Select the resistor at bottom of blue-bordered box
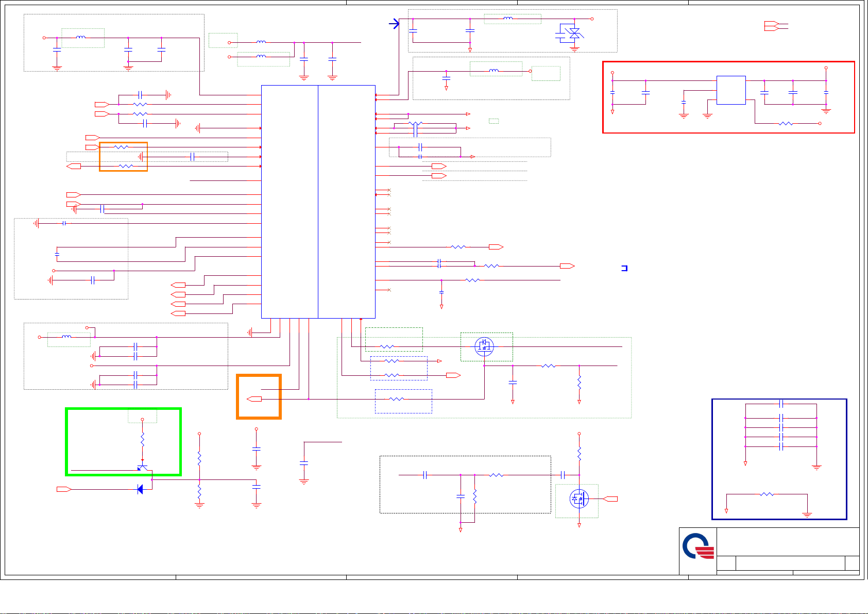The width and height of the screenshot is (868, 614). 767,494
